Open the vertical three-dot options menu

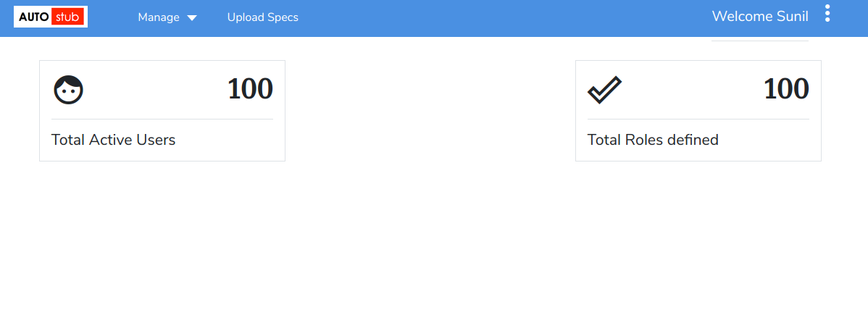point(827,14)
